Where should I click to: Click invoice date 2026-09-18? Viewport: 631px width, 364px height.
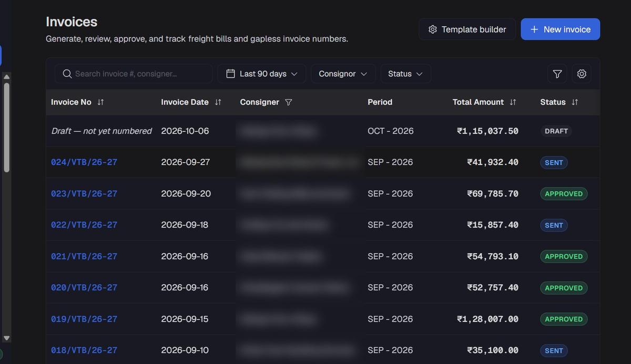pyautogui.click(x=185, y=225)
